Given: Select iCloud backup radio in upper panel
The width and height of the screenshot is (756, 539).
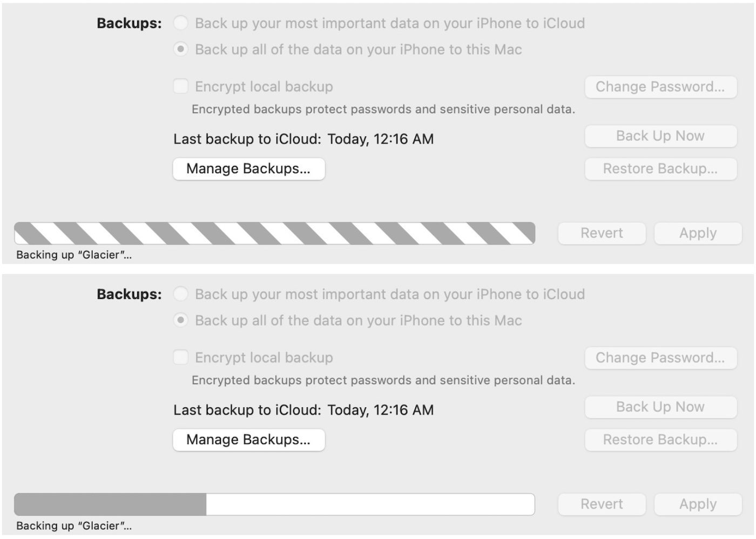Looking at the screenshot, I should [181, 23].
